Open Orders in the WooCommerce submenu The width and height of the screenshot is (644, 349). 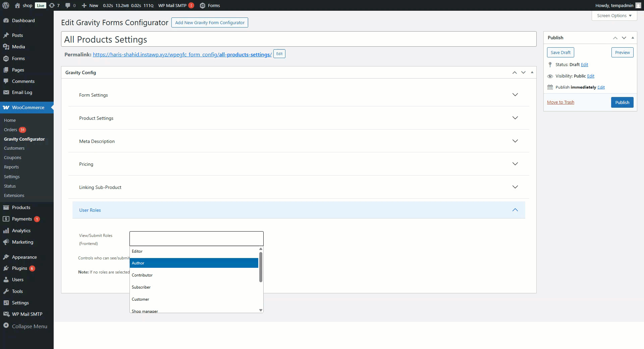point(10,130)
